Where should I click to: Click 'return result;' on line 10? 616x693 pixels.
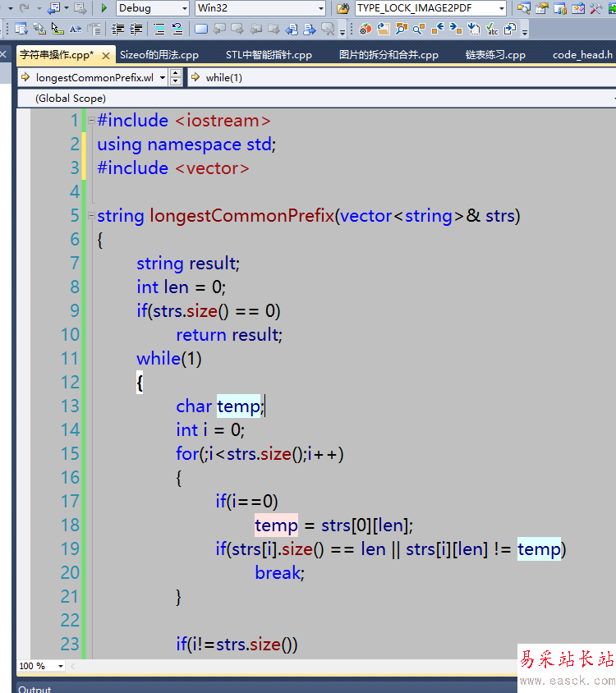pyautogui.click(x=229, y=335)
